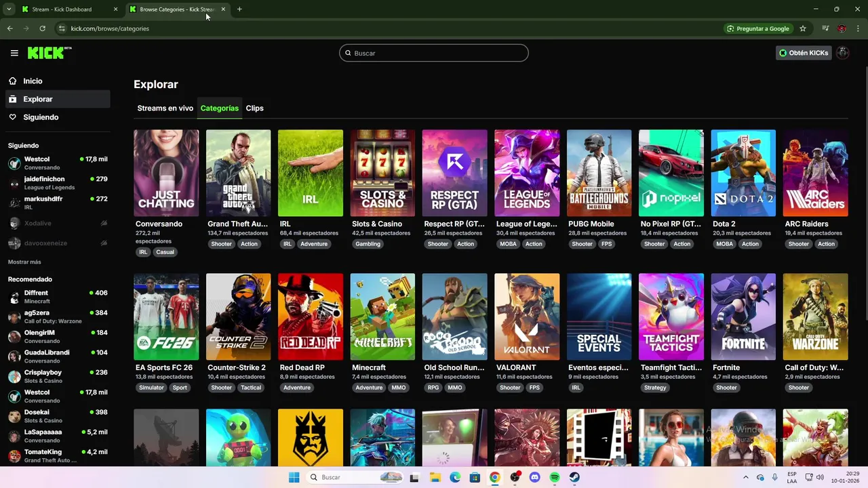Click the Strategy tag under Teamfight Tactics
Viewport: 868px width, 488px height.
655,388
